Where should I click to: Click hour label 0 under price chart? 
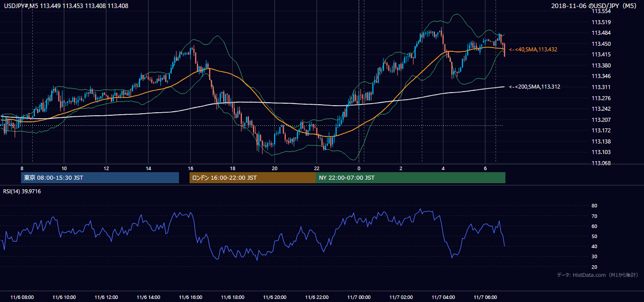(359, 168)
